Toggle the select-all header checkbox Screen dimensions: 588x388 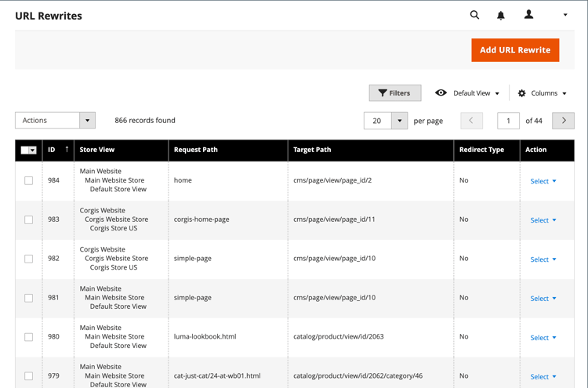tap(24, 150)
